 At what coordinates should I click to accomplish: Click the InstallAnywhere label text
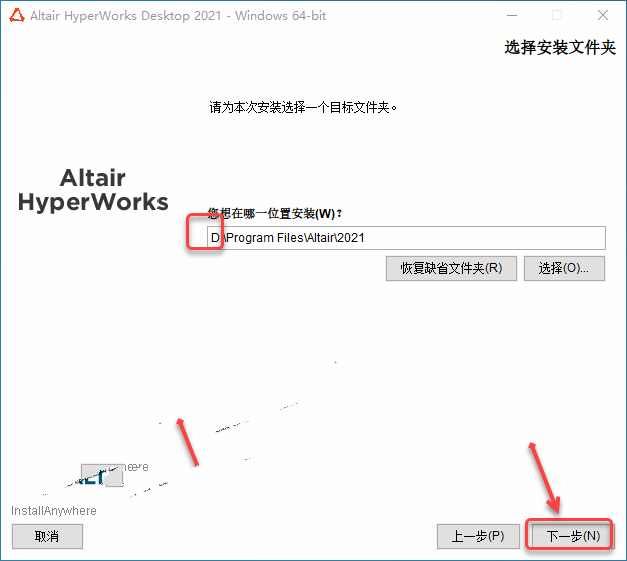coord(54,511)
